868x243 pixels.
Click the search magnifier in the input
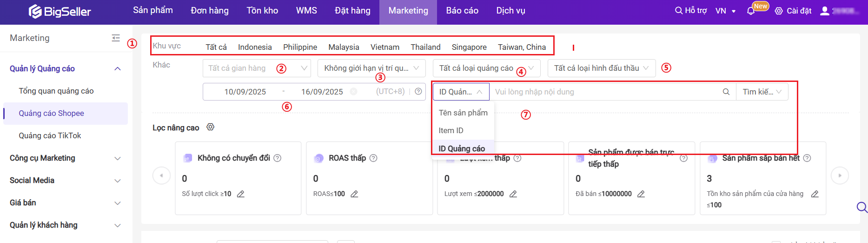click(726, 92)
